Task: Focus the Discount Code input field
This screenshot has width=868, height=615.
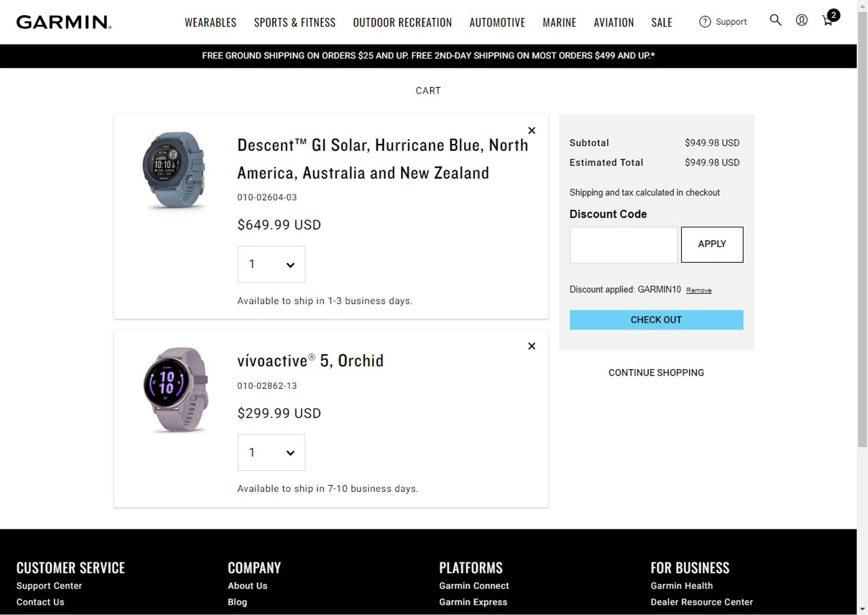Action: [623, 245]
